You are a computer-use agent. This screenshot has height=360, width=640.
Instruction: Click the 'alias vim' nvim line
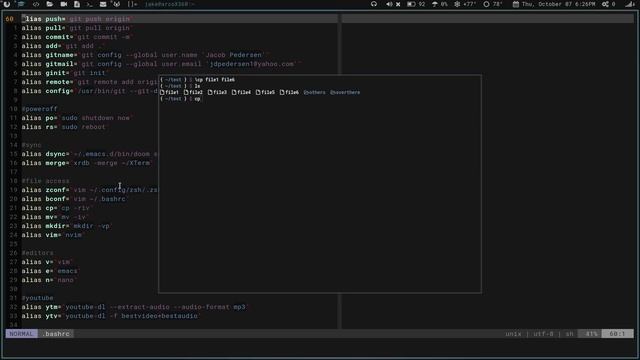53,235
